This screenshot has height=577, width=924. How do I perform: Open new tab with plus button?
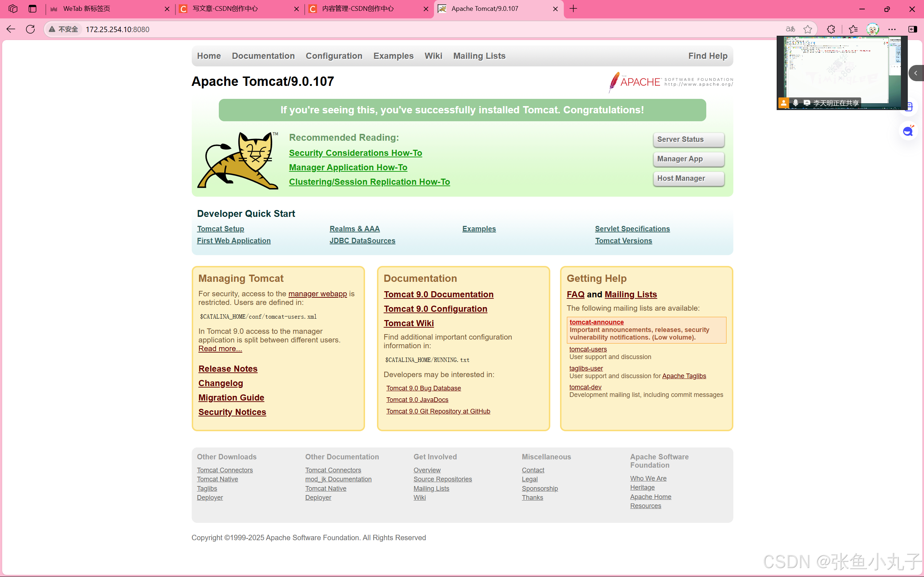point(573,8)
